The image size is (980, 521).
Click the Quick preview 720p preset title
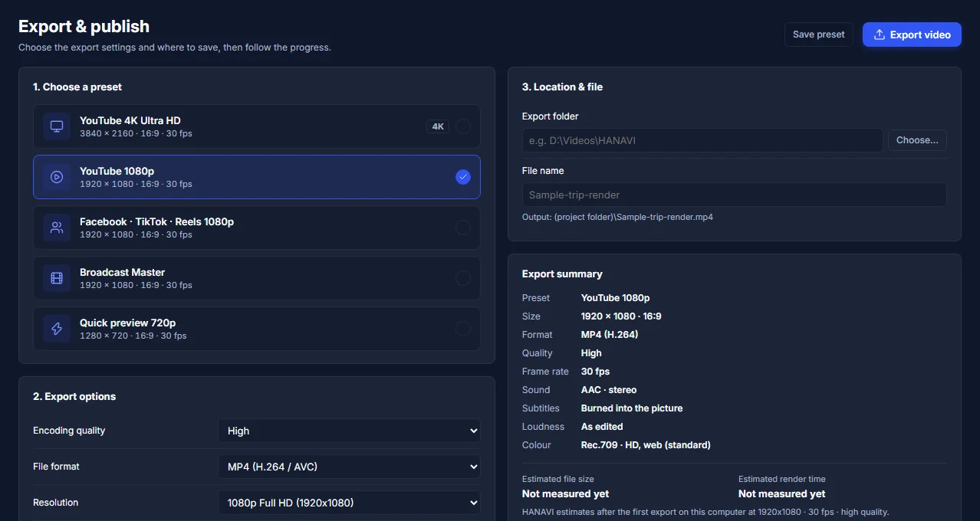(128, 323)
